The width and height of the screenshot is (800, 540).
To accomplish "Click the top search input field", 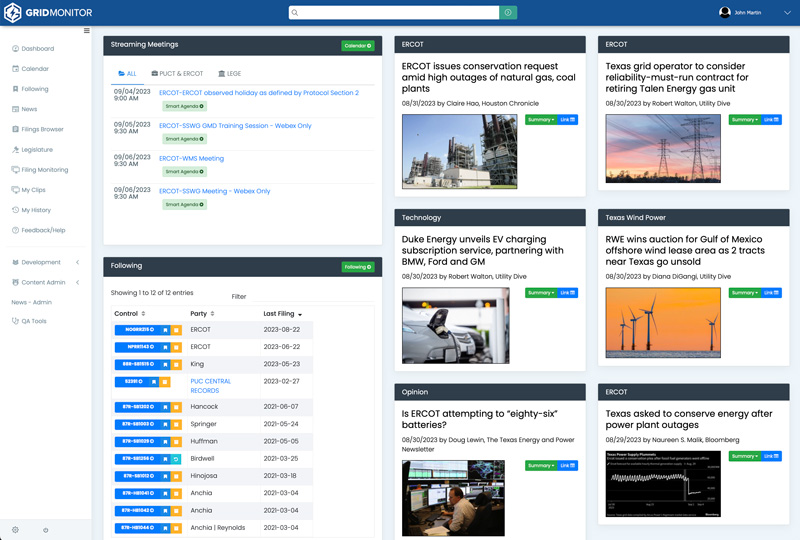I will 393,13.
